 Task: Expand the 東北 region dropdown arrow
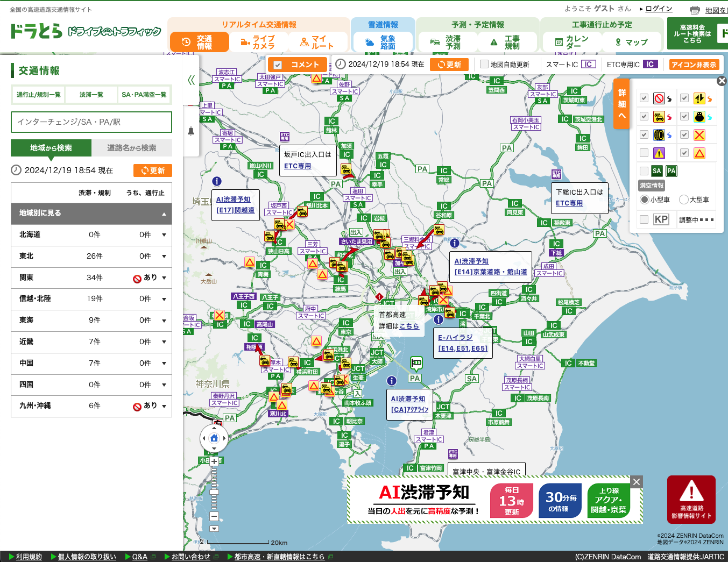point(164,257)
